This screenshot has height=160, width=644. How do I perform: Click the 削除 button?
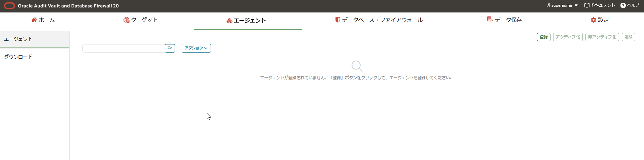[x=629, y=37]
